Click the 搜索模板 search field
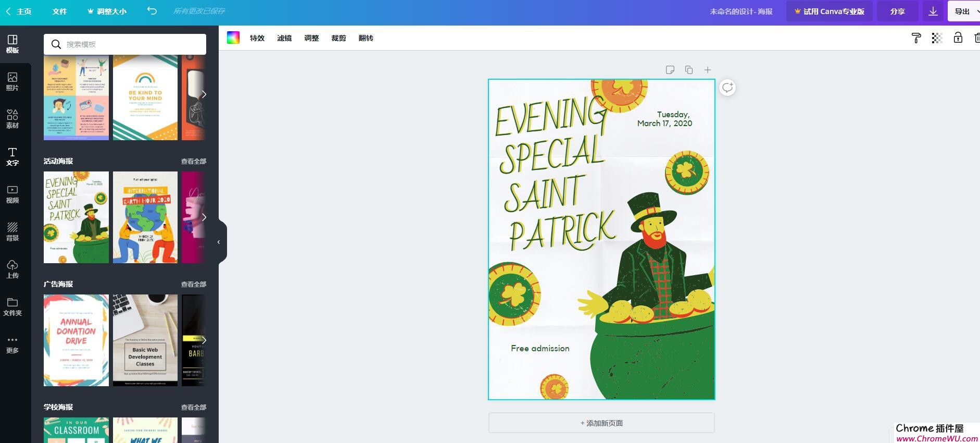This screenshot has width=980, height=443. click(133, 44)
